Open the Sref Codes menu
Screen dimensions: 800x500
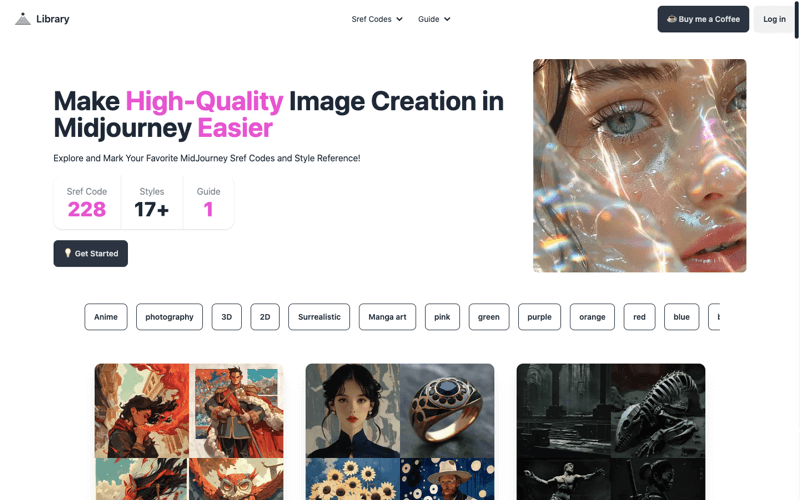[377, 19]
